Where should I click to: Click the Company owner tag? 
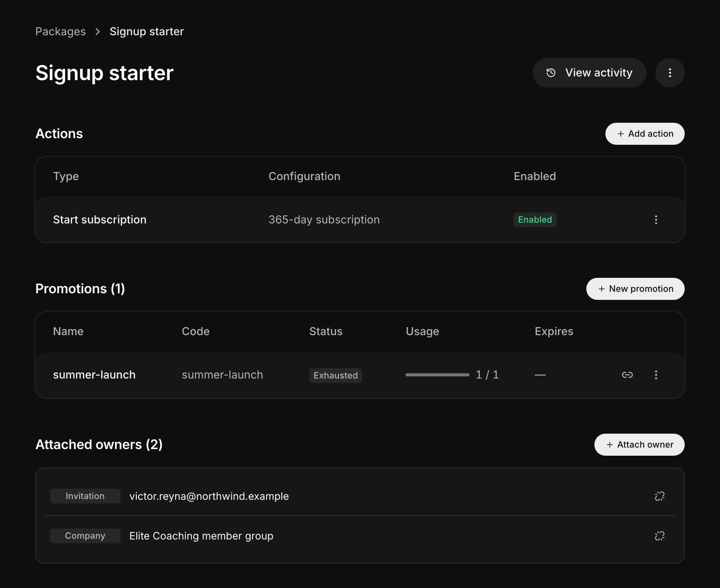85,536
